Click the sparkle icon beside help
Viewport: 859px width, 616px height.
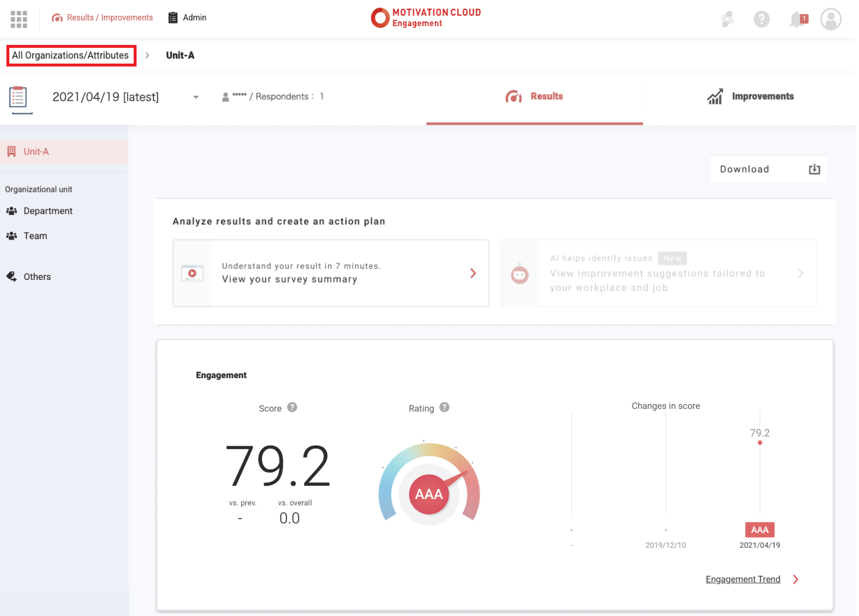tap(727, 19)
